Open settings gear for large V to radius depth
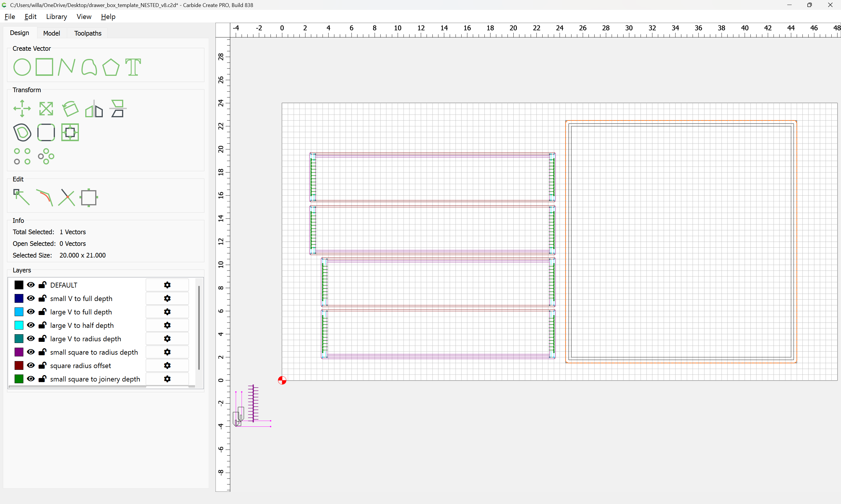Image resolution: width=841 pixels, height=504 pixels. point(167,339)
